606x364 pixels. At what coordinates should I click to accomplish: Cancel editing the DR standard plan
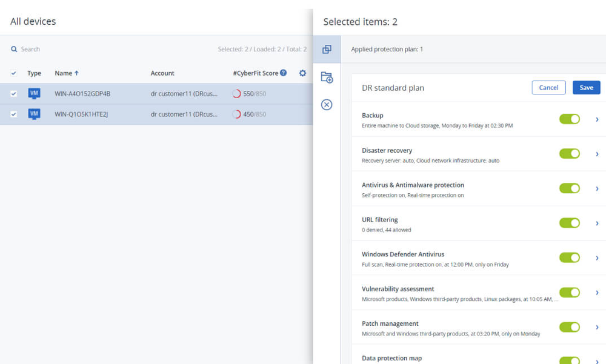click(548, 87)
